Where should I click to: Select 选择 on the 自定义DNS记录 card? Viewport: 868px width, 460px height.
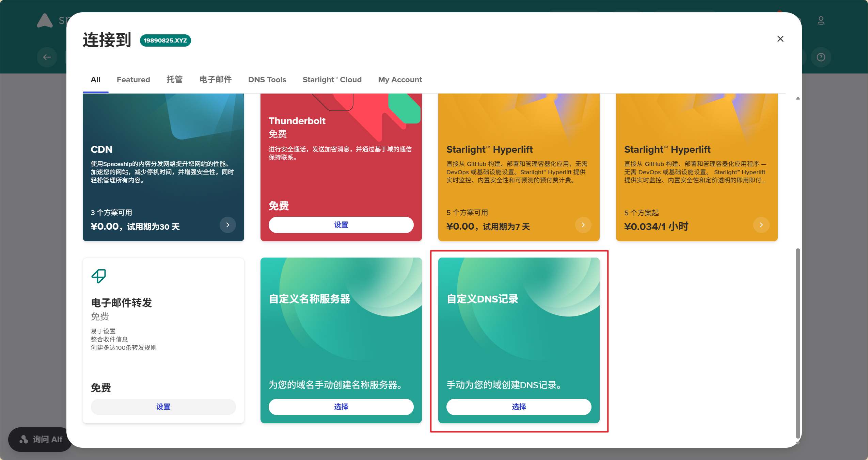coord(518,407)
